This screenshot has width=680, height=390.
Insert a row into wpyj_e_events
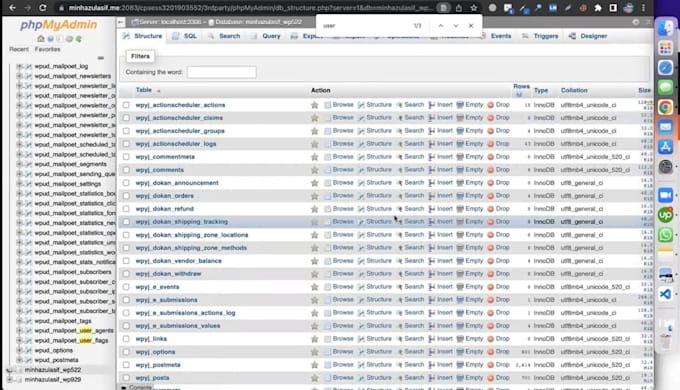click(440, 287)
